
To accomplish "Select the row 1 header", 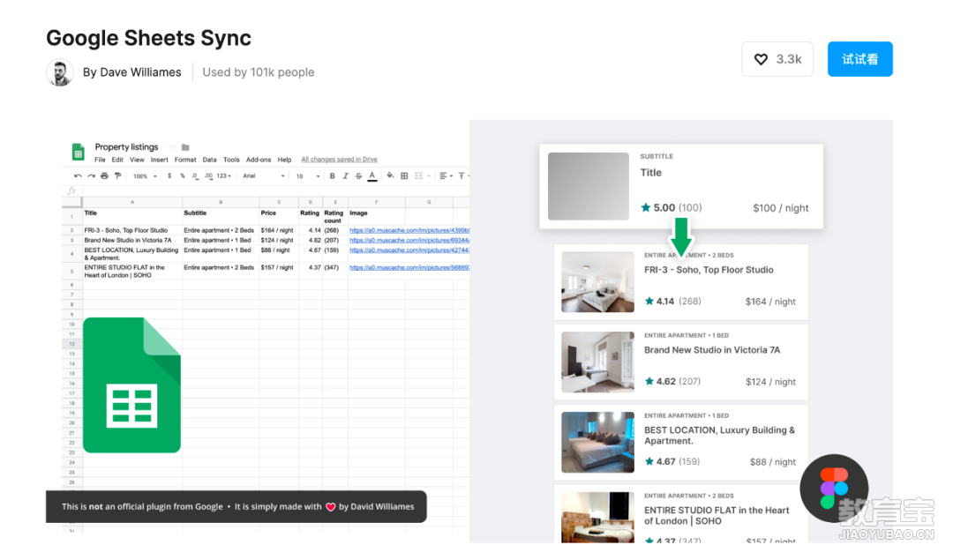I will point(71,217).
